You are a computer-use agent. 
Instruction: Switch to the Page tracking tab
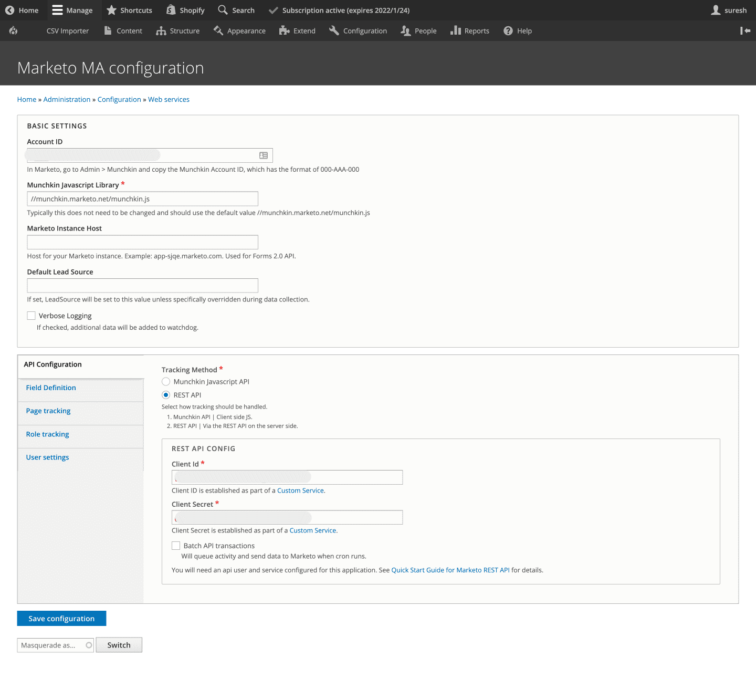(x=48, y=411)
